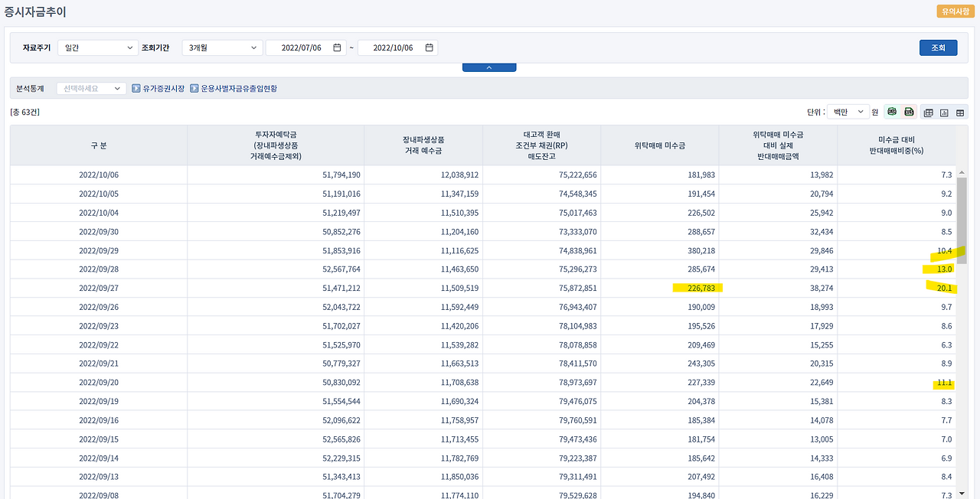Viewport: 980px width, 499px height.
Task: Click the 투자자예탁금 column header
Action: pyautogui.click(x=276, y=145)
